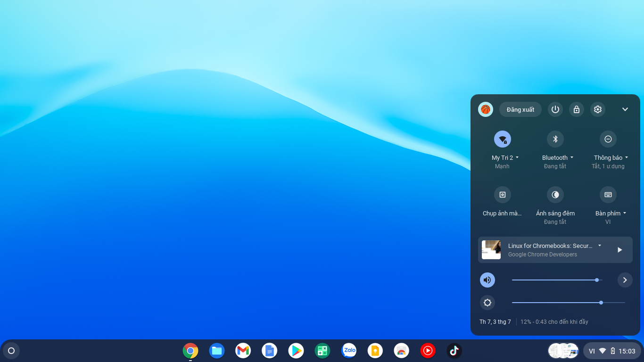The height and width of the screenshot is (362, 644).
Task: Click the brightness sun icon
Action: (487, 303)
